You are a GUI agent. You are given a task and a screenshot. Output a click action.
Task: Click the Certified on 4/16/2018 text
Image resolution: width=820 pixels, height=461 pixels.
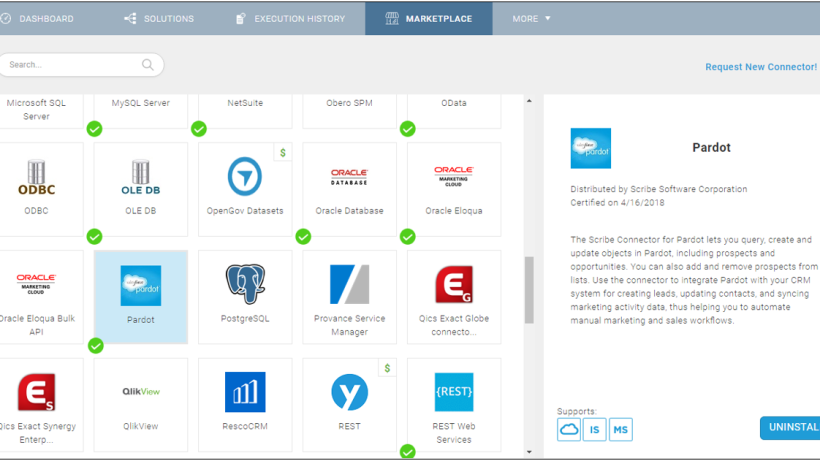617,203
